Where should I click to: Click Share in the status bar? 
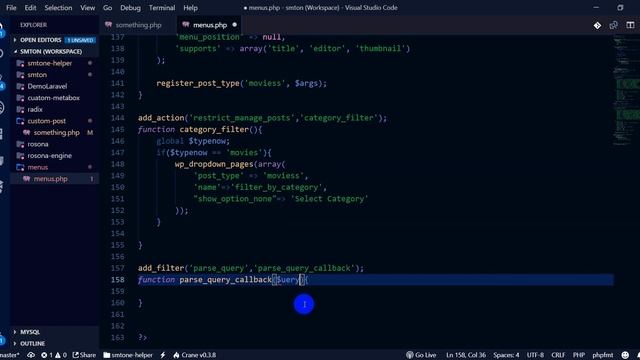[x=84, y=355]
